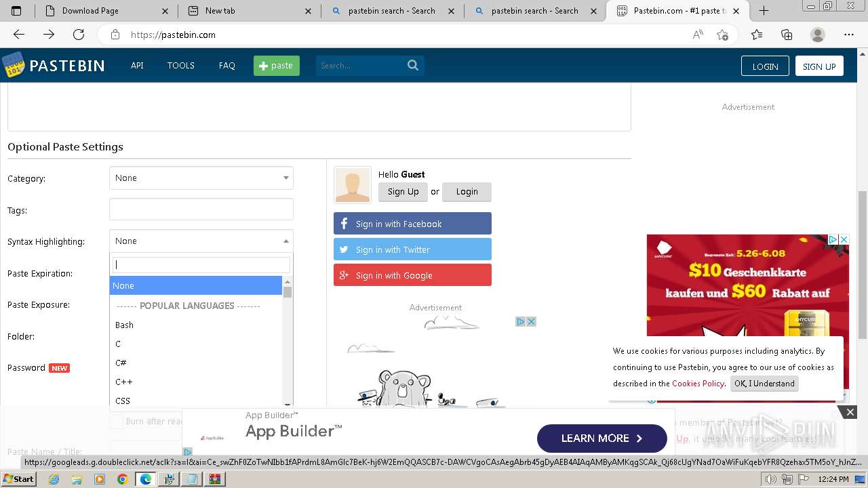The image size is (868, 488).
Task: Click the volume icon in system tray
Action: coord(770,479)
